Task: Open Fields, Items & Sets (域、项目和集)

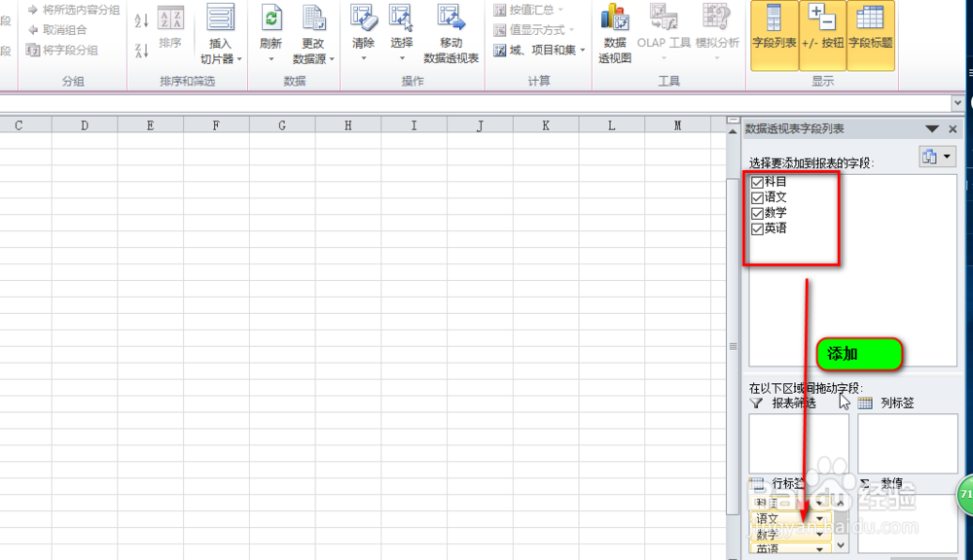Action: [x=539, y=51]
